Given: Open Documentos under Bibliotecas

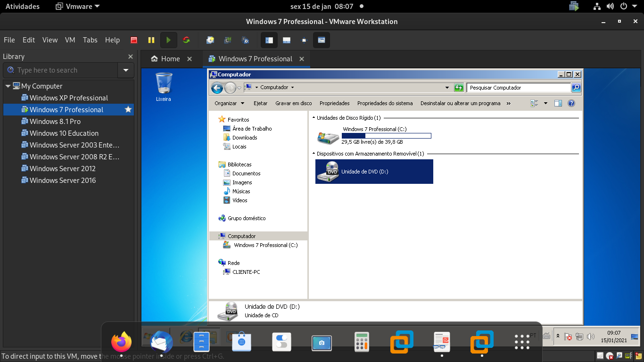Looking at the screenshot, I should (246, 173).
